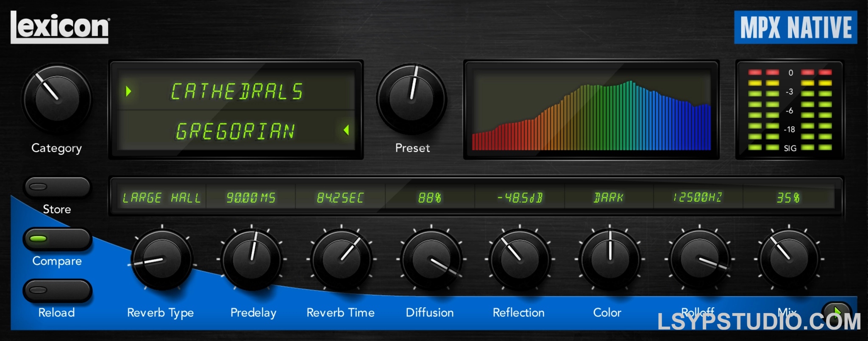Click the Lexicon logo

[x=60, y=27]
